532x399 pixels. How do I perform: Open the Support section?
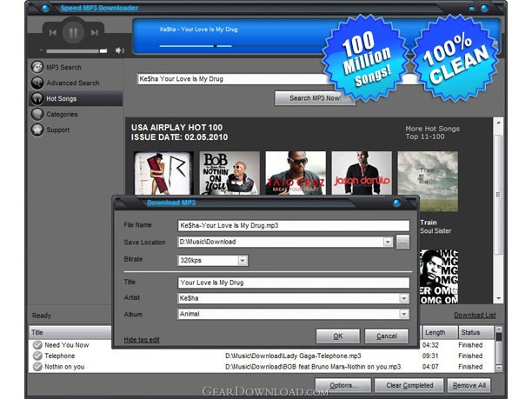[x=57, y=130]
